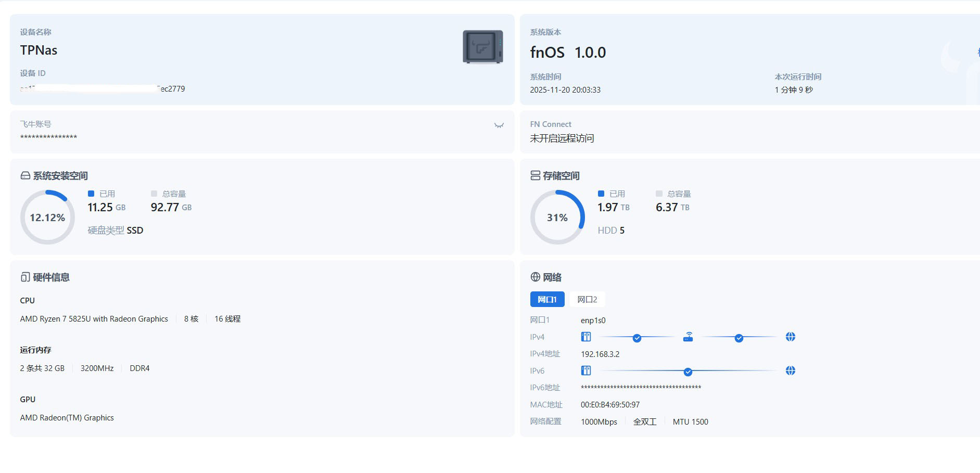Click the internet globe icon in IPv6 row
This screenshot has width=980, height=473.
(790, 370)
